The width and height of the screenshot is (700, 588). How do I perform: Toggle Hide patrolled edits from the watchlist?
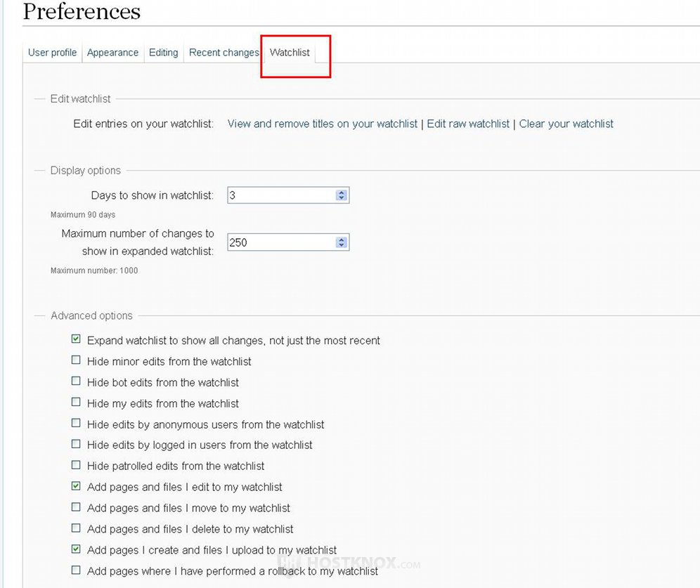click(x=76, y=465)
